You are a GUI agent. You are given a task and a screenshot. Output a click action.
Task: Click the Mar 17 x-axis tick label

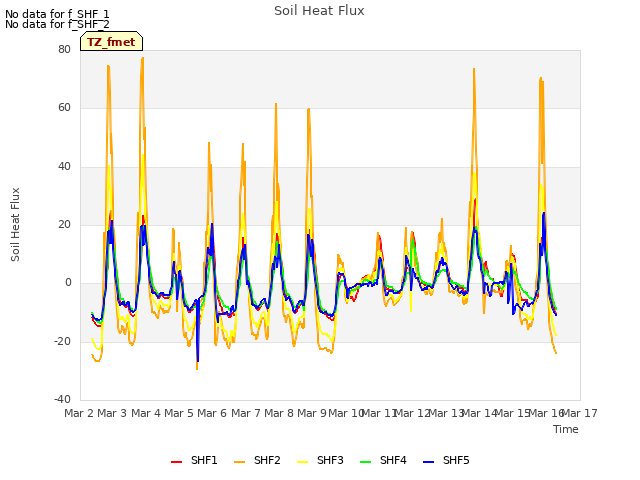tap(580, 413)
